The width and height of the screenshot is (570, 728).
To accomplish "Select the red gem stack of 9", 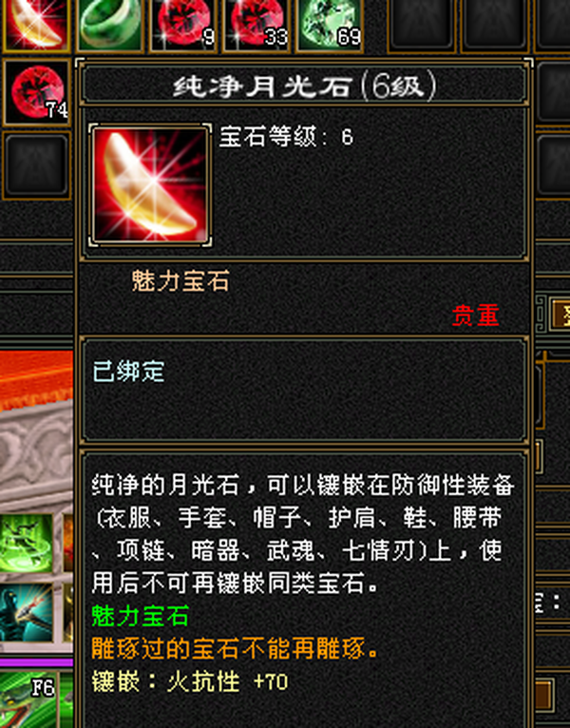I will click(x=183, y=24).
